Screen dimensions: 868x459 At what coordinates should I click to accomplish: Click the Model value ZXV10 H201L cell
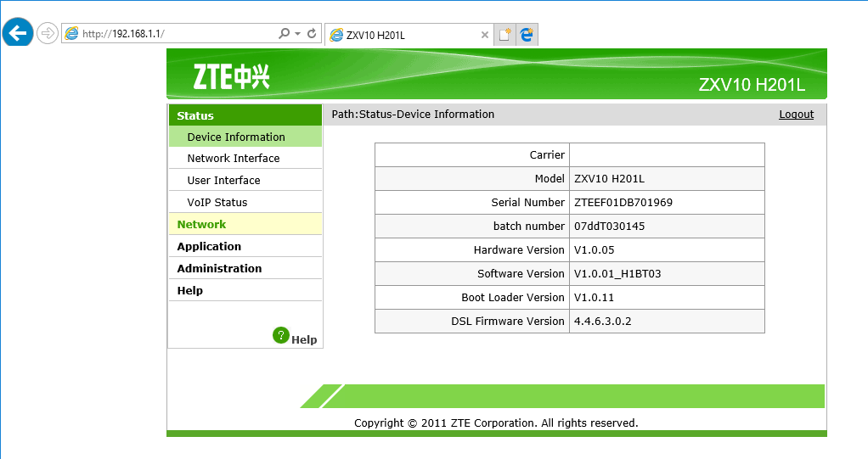[667, 179]
